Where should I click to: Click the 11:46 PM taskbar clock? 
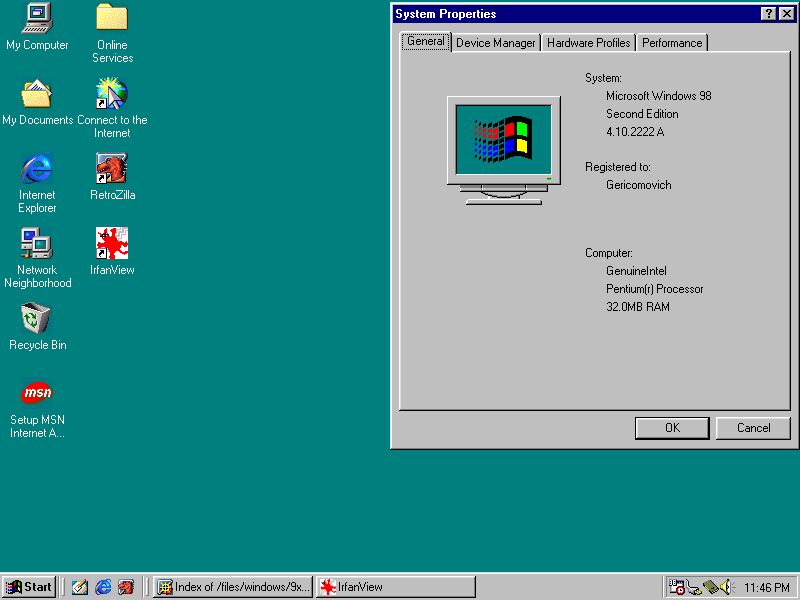click(766, 587)
